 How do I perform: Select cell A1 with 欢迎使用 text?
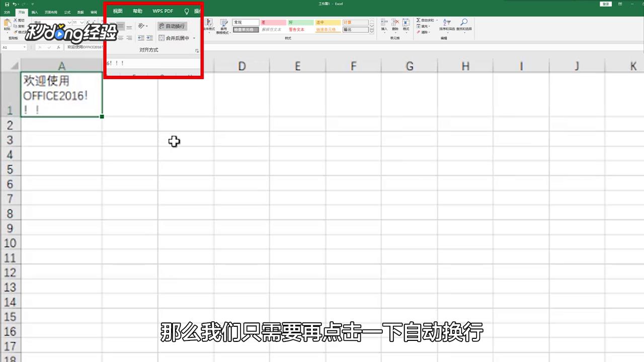pos(61,95)
